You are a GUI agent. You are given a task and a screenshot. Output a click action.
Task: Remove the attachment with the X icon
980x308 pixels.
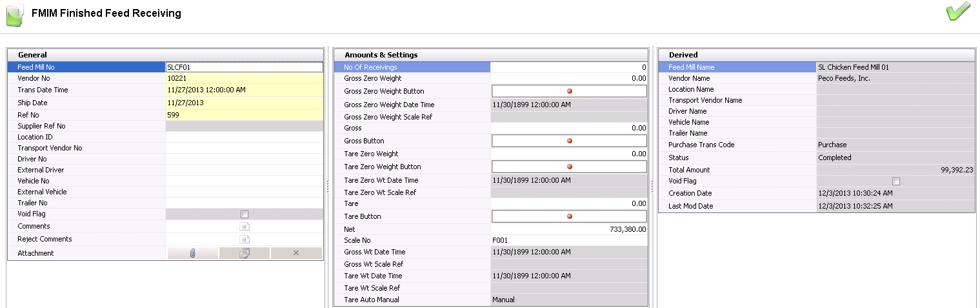point(296,253)
